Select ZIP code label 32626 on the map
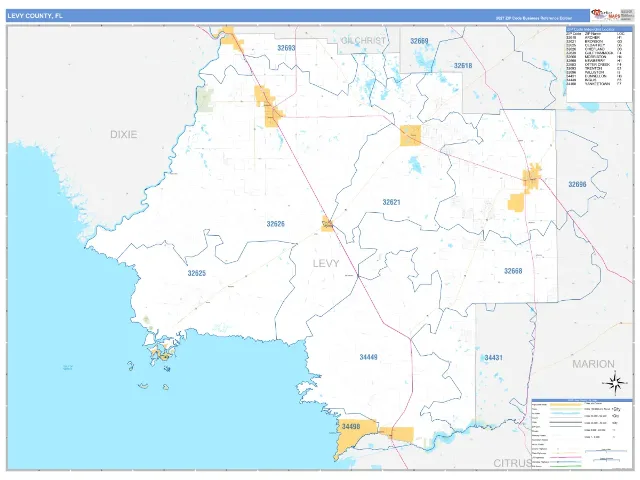640x480 pixels. click(x=276, y=224)
